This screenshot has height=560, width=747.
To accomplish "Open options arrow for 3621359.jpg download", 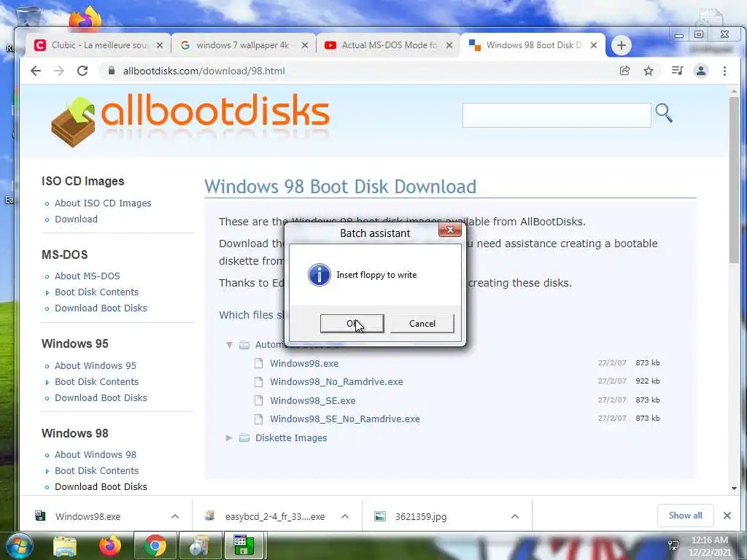I will click(514, 516).
